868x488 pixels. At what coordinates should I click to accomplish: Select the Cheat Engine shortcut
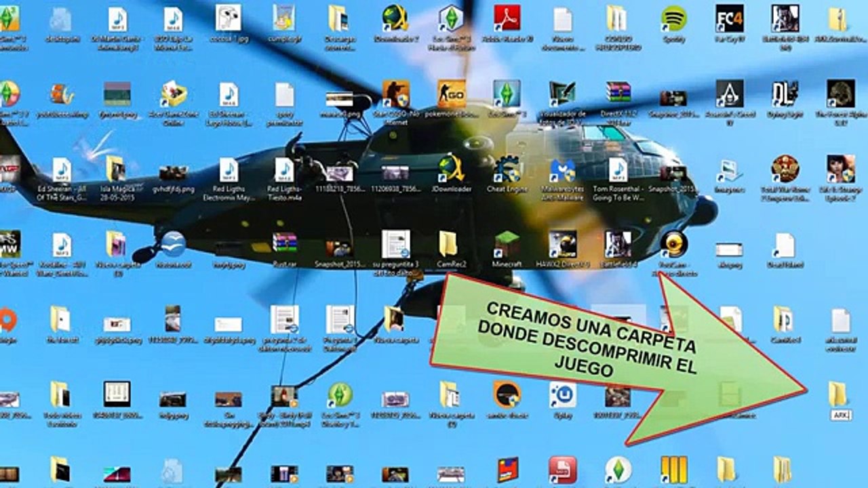point(507,169)
